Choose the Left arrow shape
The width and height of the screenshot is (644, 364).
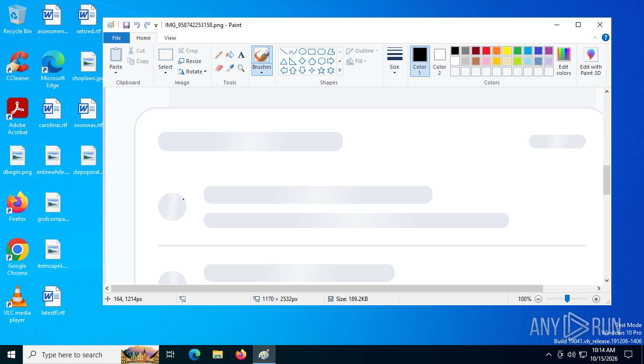click(x=284, y=71)
